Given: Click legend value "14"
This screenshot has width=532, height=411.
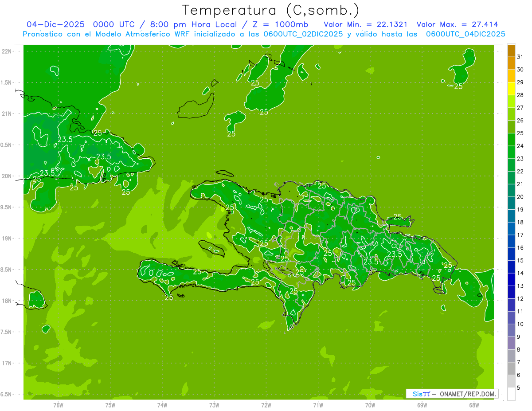Looking at the screenshot, I should click(520, 273).
